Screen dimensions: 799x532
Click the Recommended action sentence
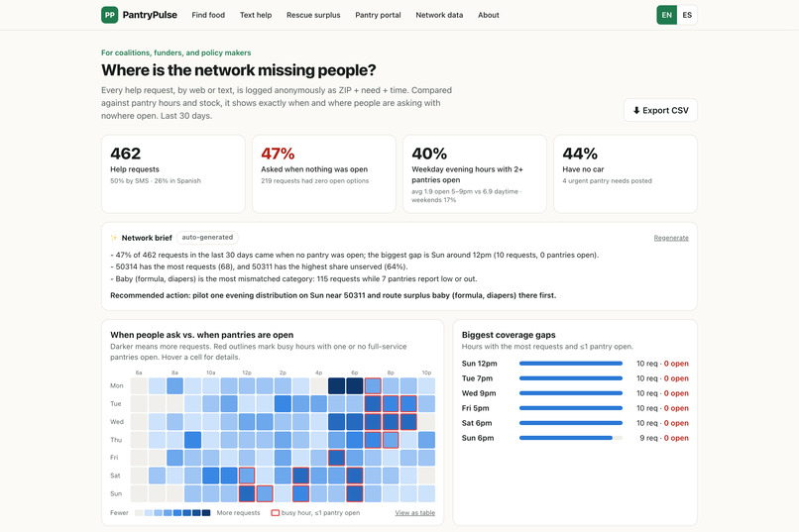pyautogui.click(x=333, y=295)
